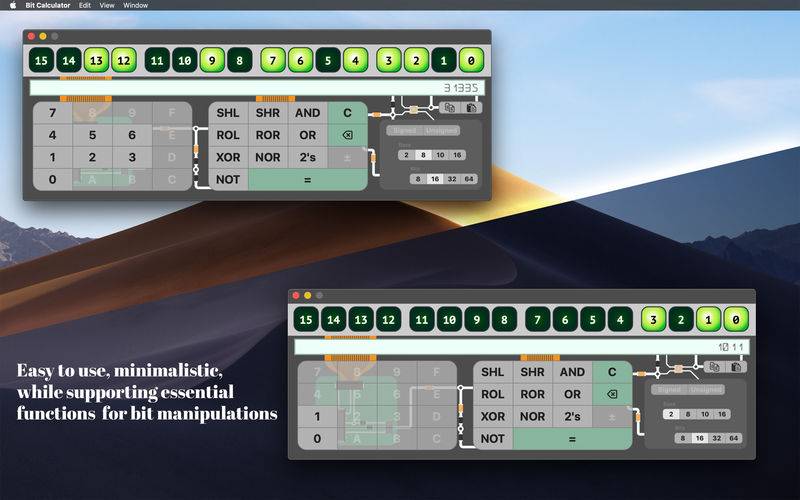Click keypad digit 7 in the top window
This screenshot has width=800, height=500.
[x=53, y=113]
